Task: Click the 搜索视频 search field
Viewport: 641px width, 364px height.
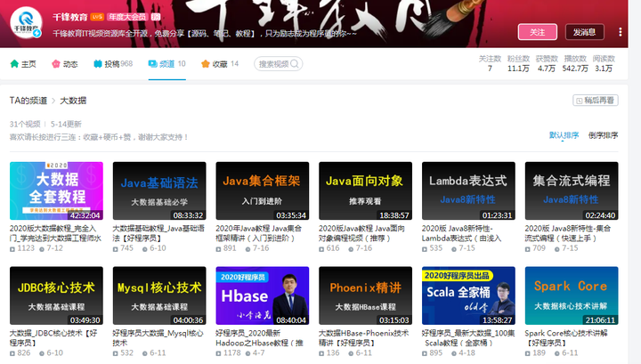Action: click(278, 64)
